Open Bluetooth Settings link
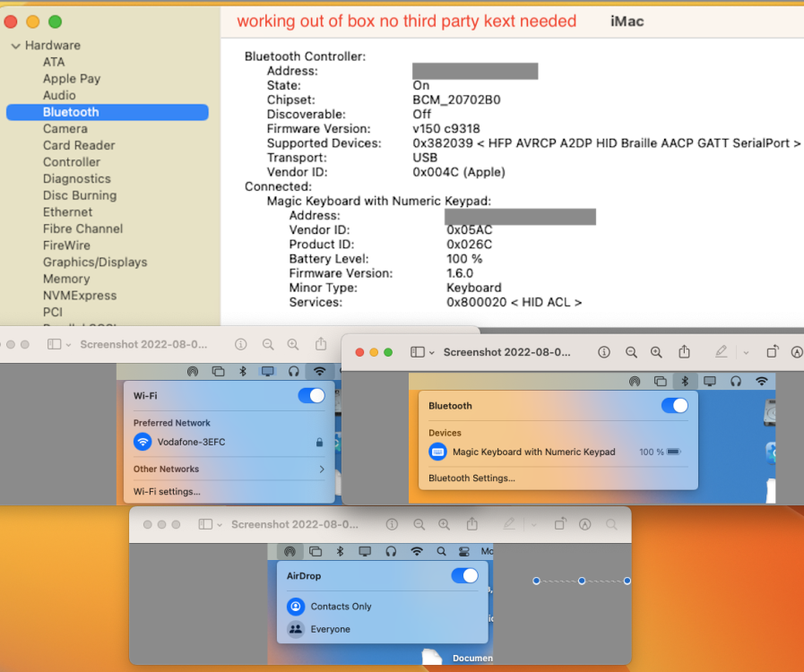 471,478
